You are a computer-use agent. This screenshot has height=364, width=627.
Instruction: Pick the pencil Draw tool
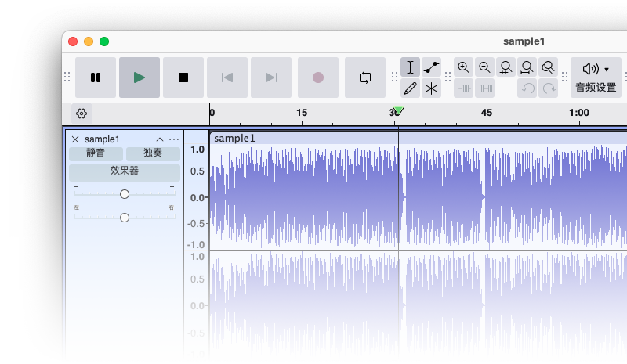click(x=410, y=88)
